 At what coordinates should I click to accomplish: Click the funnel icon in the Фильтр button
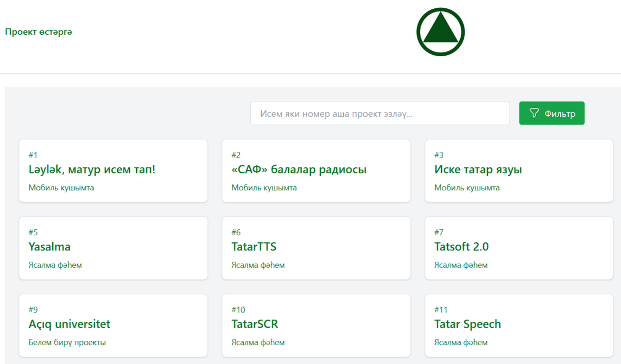(534, 113)
